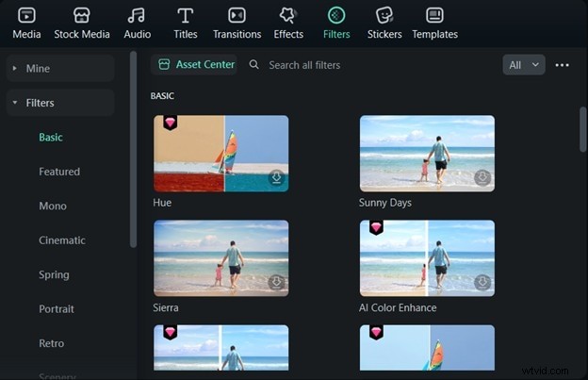The height and width of the screenshot is (380, 588).
Task: Collapse the Filters section arrow
Action: 15,103
